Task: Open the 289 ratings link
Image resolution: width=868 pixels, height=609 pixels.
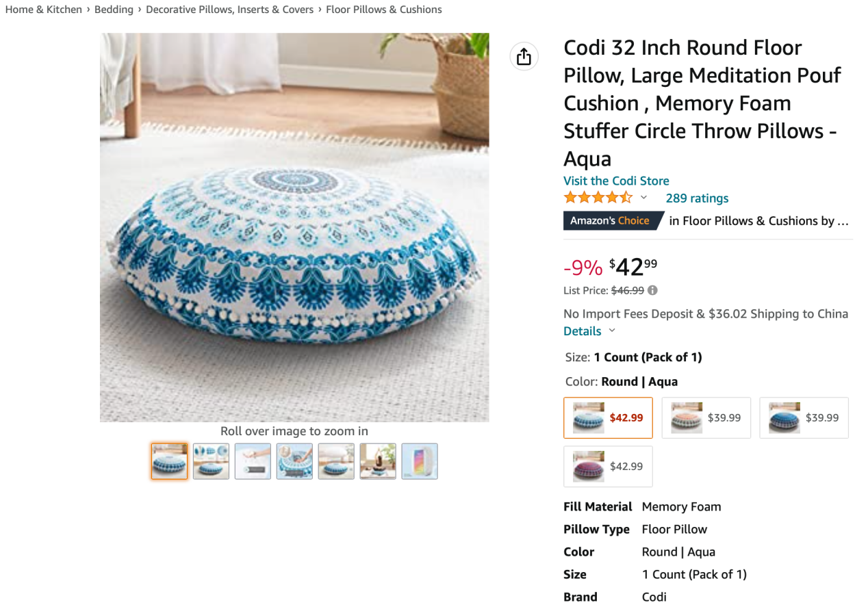Action: tap(697, 198)
